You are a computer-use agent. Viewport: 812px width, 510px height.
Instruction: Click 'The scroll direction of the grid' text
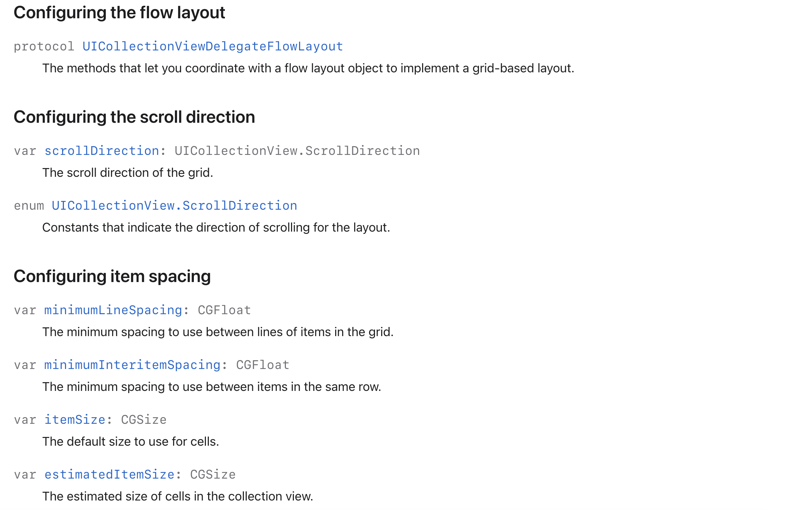coord(127,173)
